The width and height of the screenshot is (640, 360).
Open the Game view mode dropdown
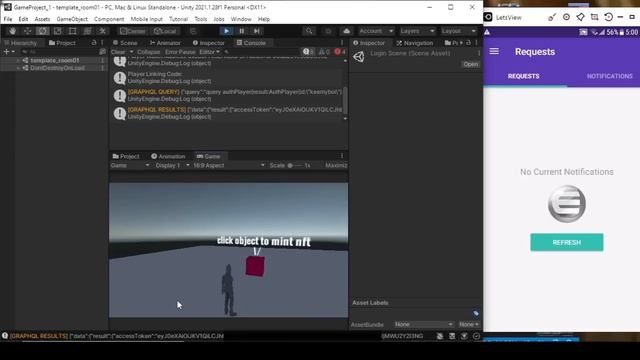[x=130, y=165]
